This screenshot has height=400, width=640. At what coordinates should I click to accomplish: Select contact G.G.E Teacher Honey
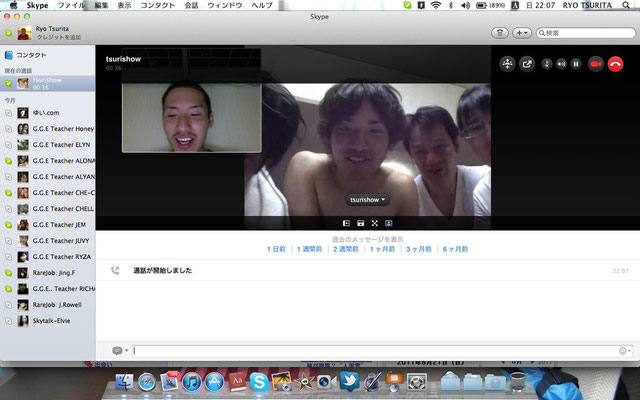click(47, 129)
